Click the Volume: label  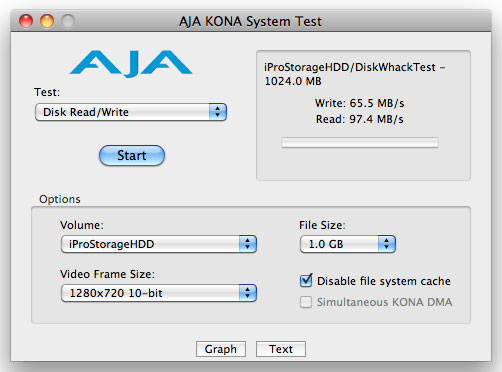pos(82,225)
